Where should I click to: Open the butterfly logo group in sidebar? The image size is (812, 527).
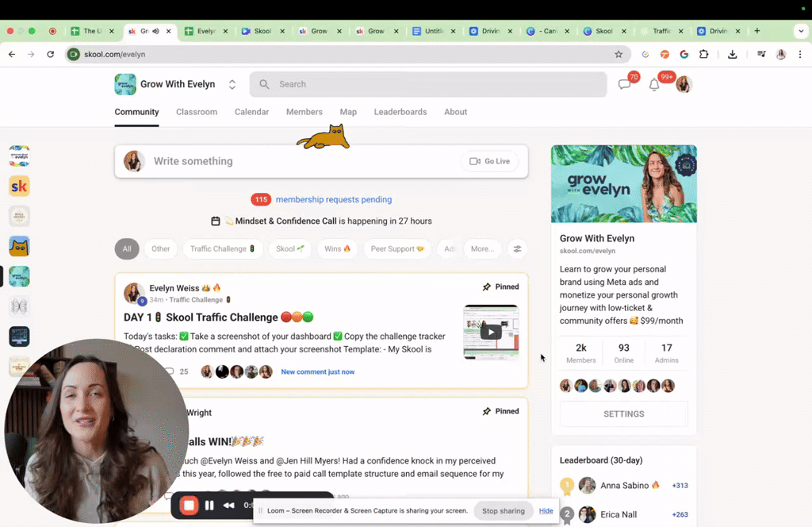point(19,306)
